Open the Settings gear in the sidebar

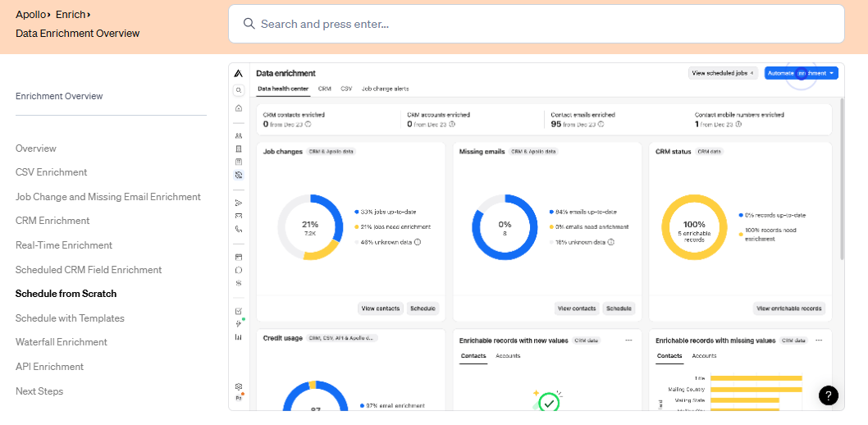(x=239, y=386)
